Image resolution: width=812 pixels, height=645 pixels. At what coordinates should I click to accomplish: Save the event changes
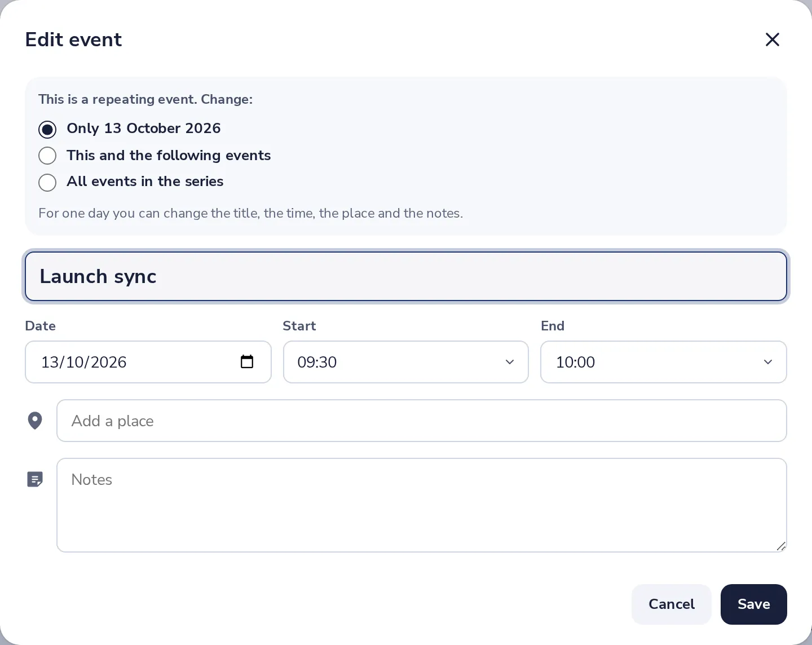pyautogui.click(x=754, y=604)
